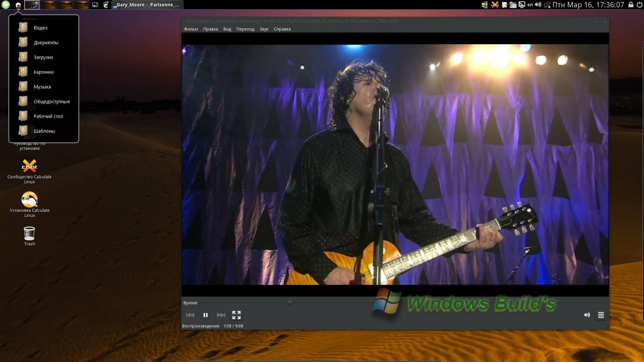This screenshot has height=362, width=644.
Task: Open the Звук menu
Action: click(264, 29)
